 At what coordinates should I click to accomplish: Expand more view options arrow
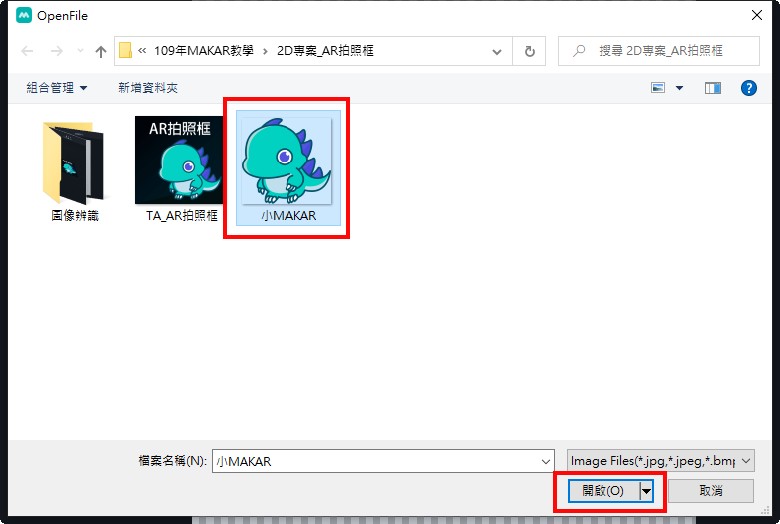(679, 88)
